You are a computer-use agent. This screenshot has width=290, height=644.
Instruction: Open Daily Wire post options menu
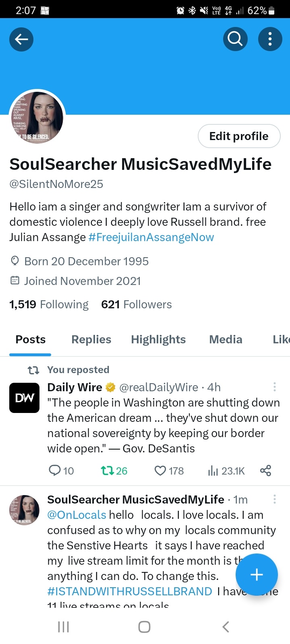coord(275,387)
